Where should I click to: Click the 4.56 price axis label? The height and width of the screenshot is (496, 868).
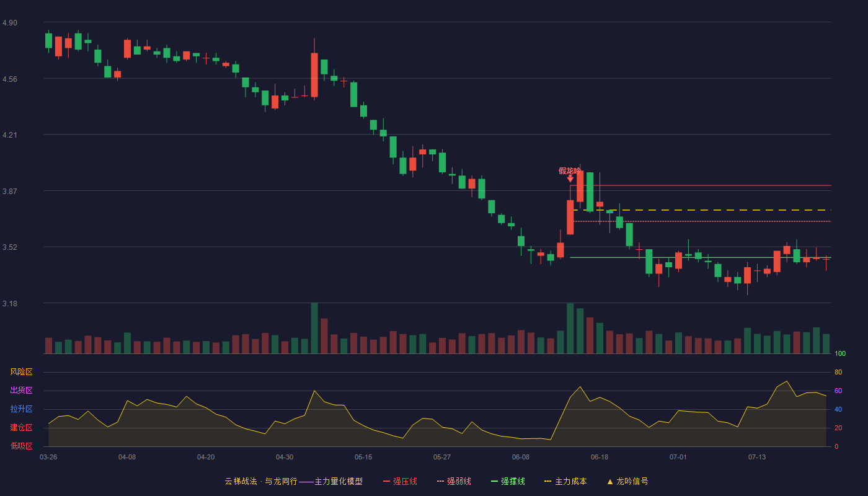tap(10, 79)
